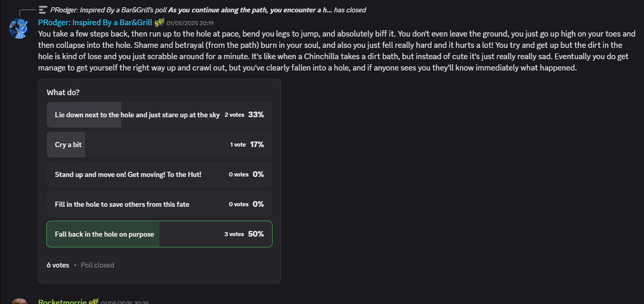644x304 pixels.
Task: Click the server tag badge beside PRodger's name
Action: click(159, 23)
